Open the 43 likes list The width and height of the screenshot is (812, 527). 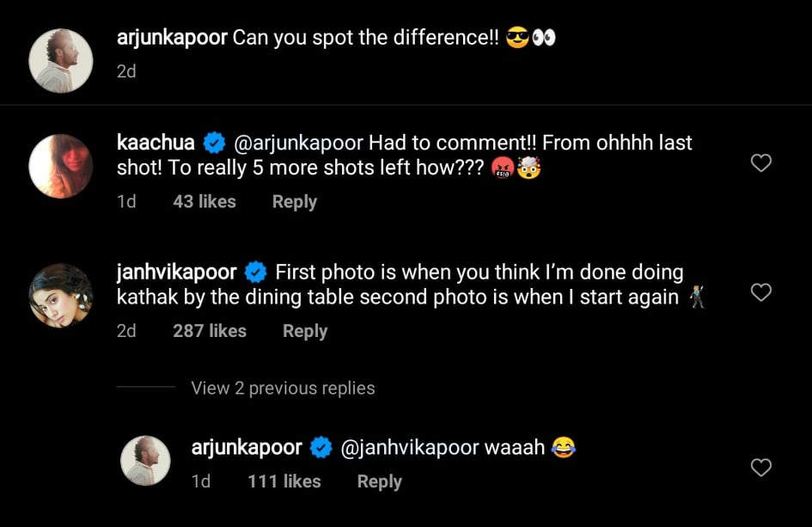point(204,202)
